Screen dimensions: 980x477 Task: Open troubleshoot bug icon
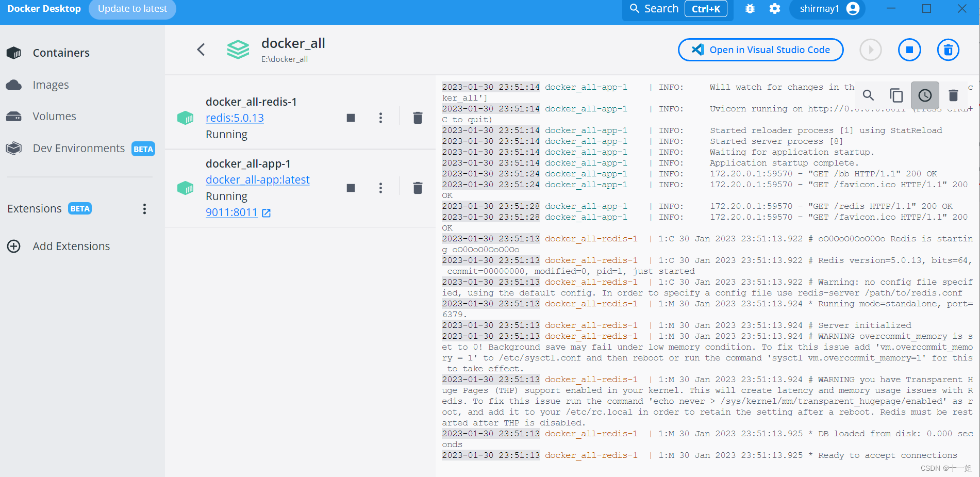point(750,9)
